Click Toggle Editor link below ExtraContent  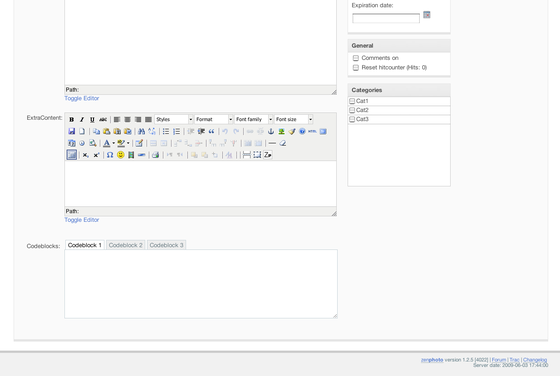coord(82,220)
